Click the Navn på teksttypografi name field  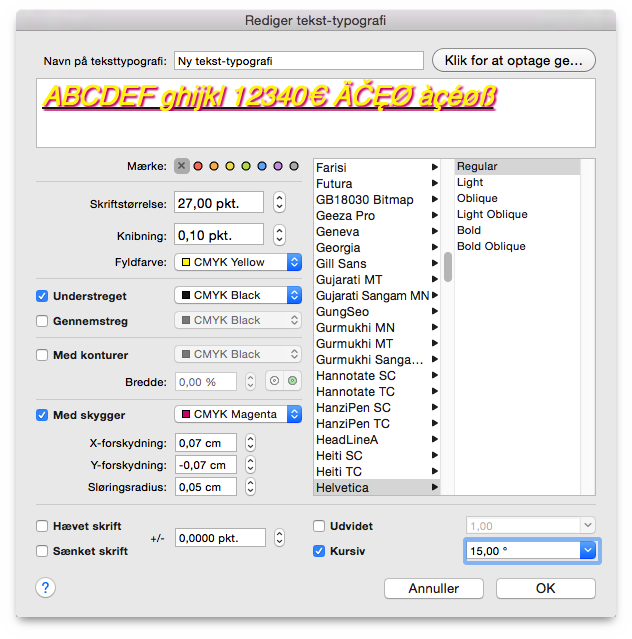click(x=299, y=61)
